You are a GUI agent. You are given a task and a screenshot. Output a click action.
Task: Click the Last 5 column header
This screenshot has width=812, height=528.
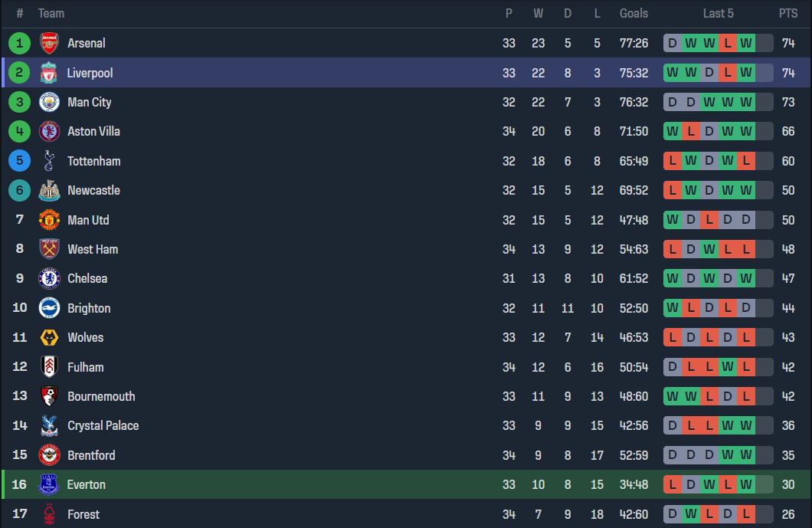click(x=719, y=14)
